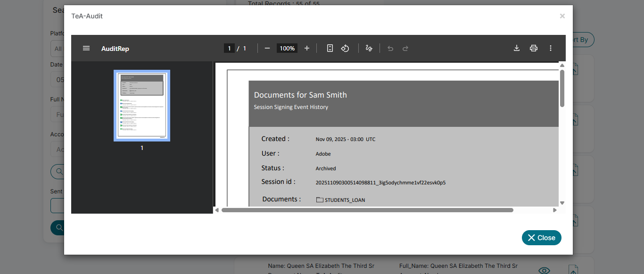This screenshot has width=644, height=274.
Task: Toggle the PDF sidebar menu icon
Action: (x=86, y=48)
